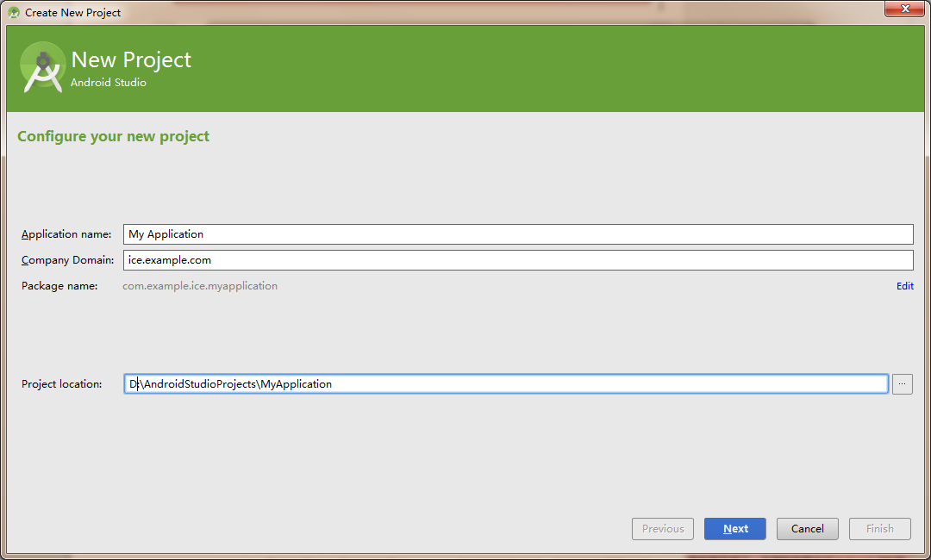
Task: Click the disabled Finish button
Action: click(x=880, y=529)
